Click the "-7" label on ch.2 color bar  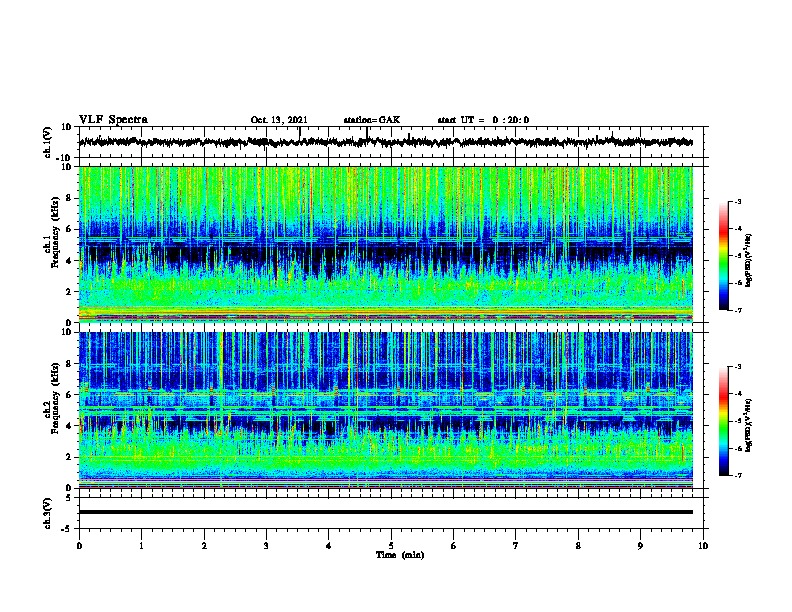(737, 475)
